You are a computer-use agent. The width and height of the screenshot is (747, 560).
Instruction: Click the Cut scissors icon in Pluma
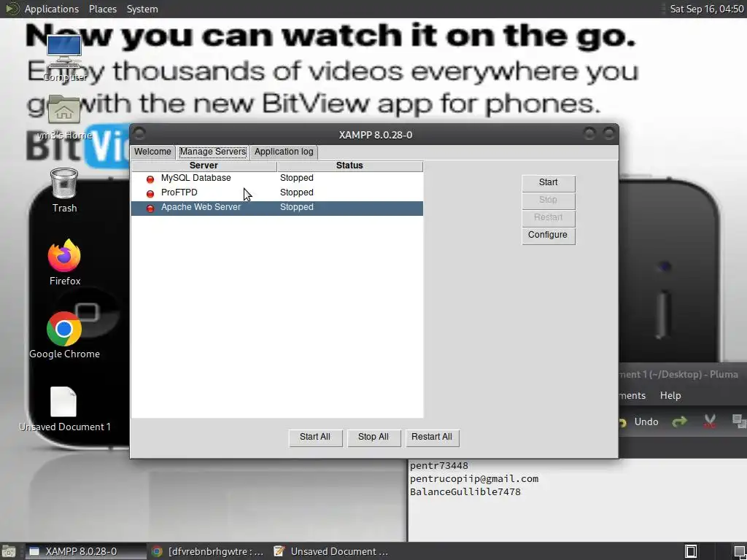[x=710, y=421]
